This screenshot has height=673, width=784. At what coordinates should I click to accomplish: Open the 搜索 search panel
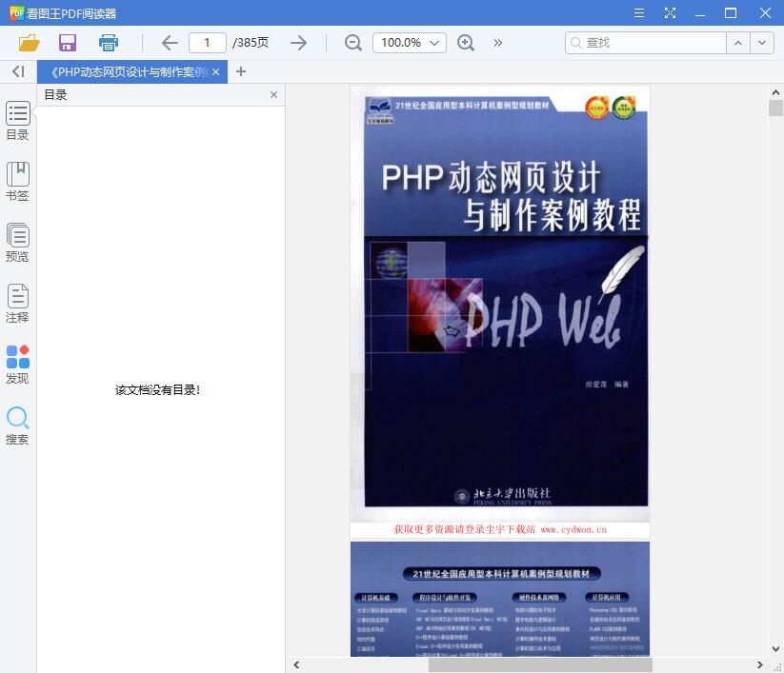pyautogui.click(x=17, y=426)
